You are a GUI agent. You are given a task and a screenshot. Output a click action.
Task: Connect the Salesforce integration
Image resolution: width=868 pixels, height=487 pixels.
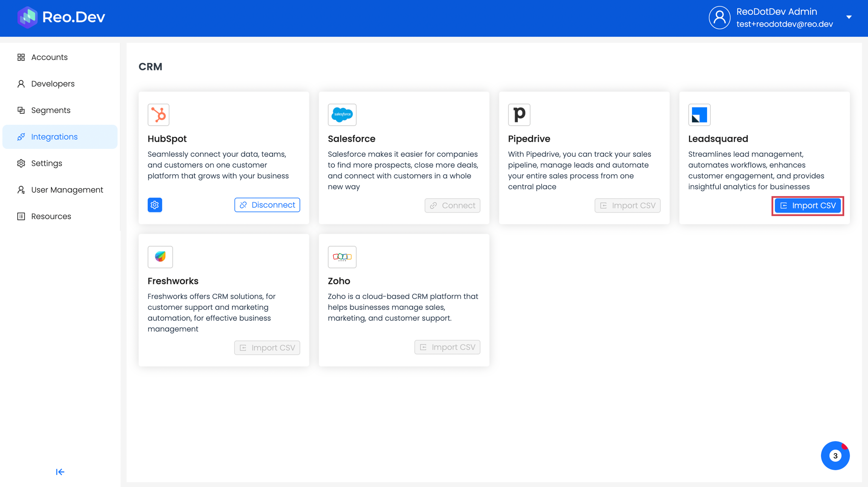(452, 206)
